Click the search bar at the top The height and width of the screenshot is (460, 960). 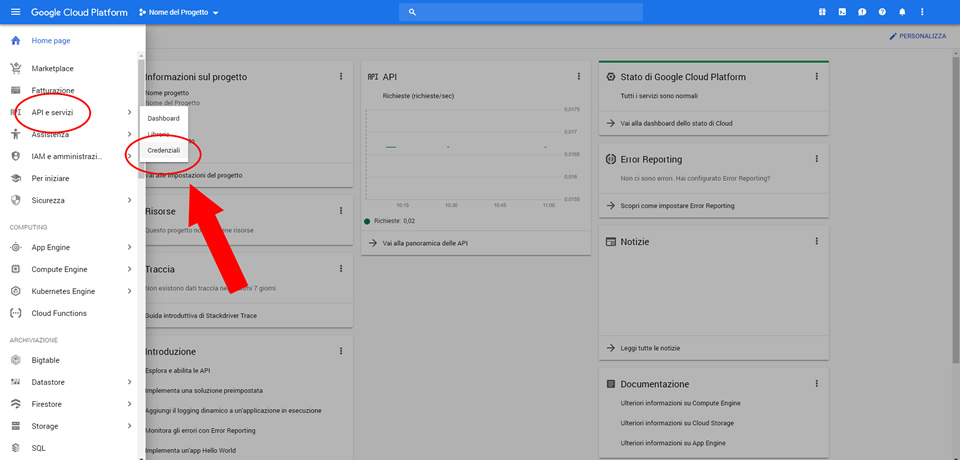pos(520,12)
